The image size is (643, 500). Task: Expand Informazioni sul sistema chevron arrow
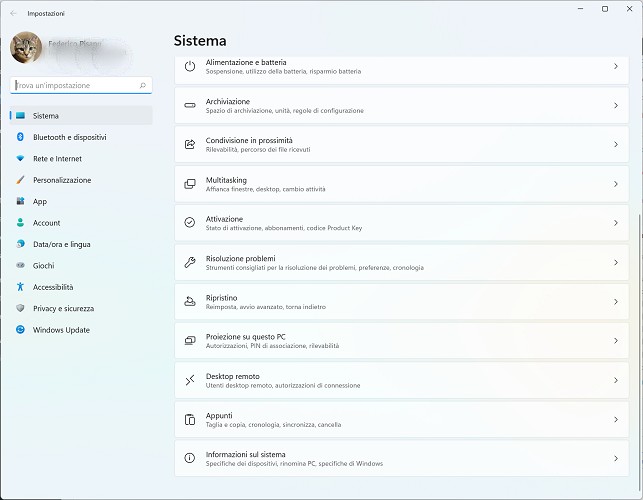pos(615,459)
